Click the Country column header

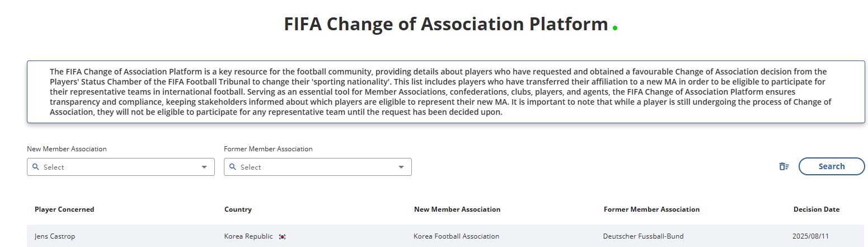coord(238,209)
